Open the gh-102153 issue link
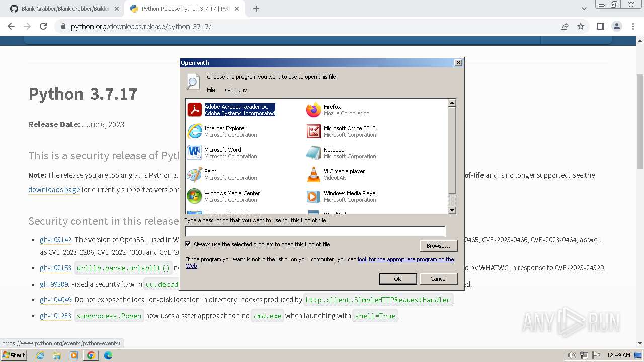644x362 pixels. tap(56, 268)
